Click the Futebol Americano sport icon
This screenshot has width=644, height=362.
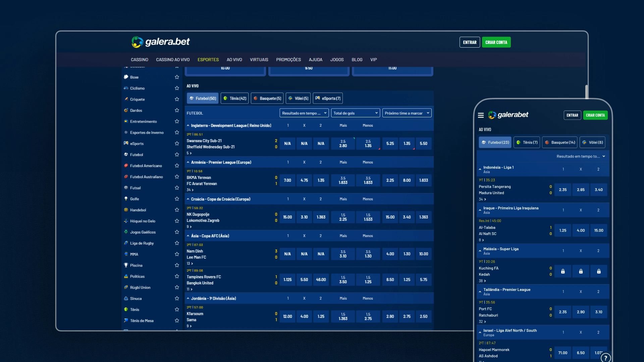(x=126, y=166)
